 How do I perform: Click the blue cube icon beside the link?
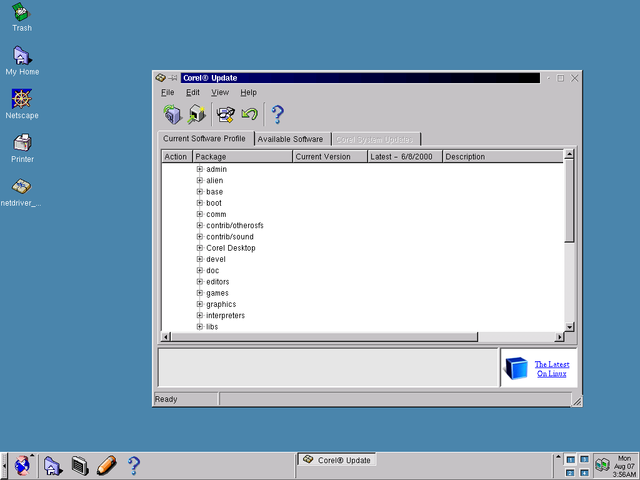pyautogui.click(x=516, y=368)
